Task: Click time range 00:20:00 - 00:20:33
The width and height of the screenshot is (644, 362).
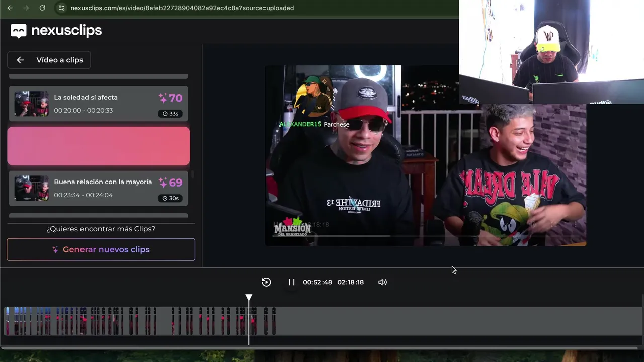Action: click(84, 111)
